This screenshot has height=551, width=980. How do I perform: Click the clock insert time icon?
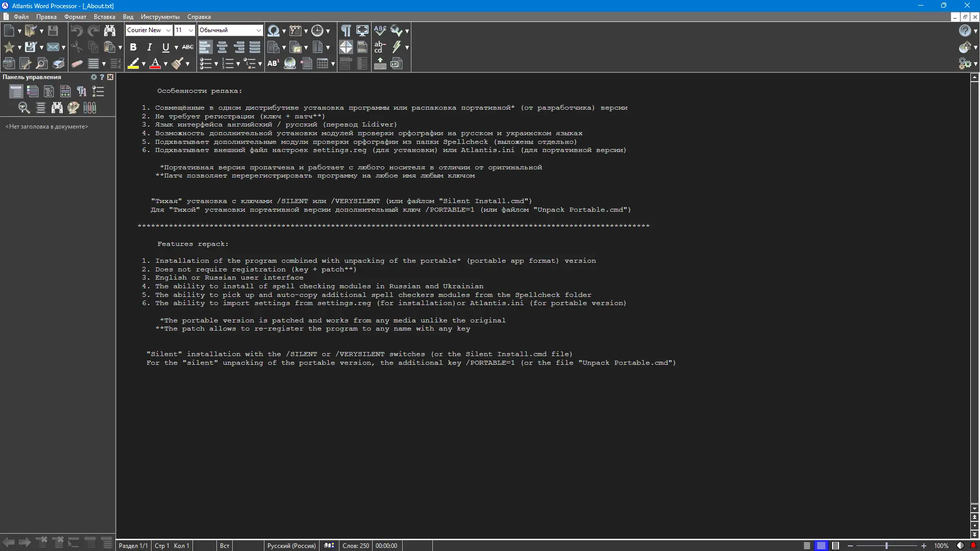tap(317, 31)
